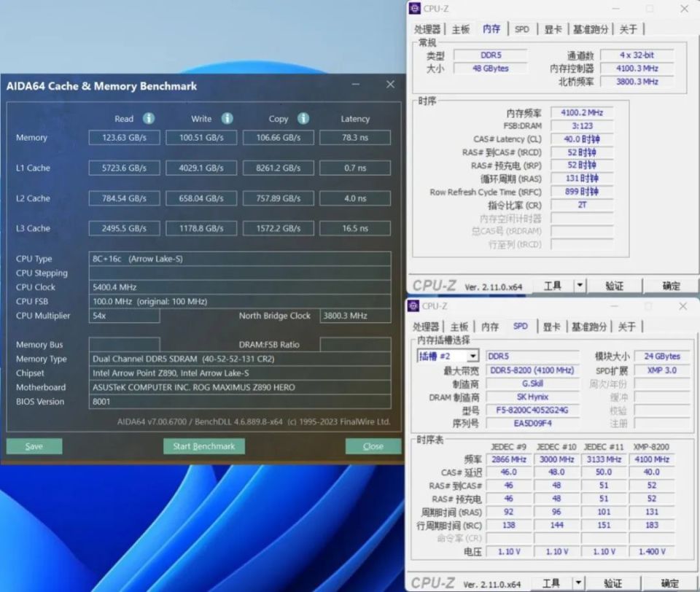Click 验证 button in upper CPU-Z
This screenshot has width=700, height=592.
(x=614, y=286)
